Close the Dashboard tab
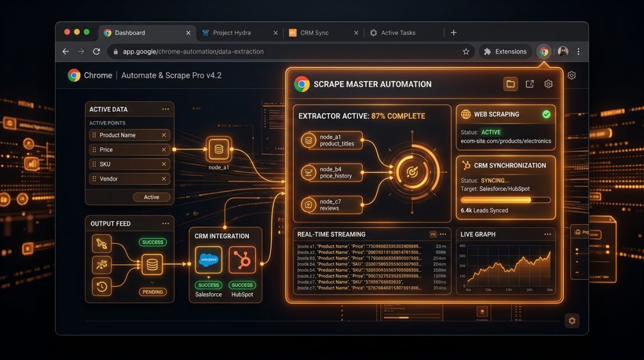Viewport: 644px width, 360px height. click(x=188, y=33)
